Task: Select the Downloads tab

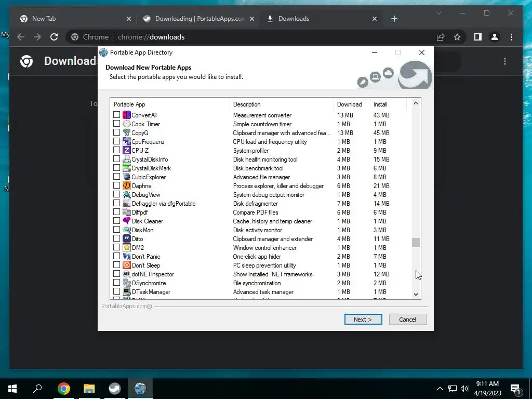Action: [321, 19]
